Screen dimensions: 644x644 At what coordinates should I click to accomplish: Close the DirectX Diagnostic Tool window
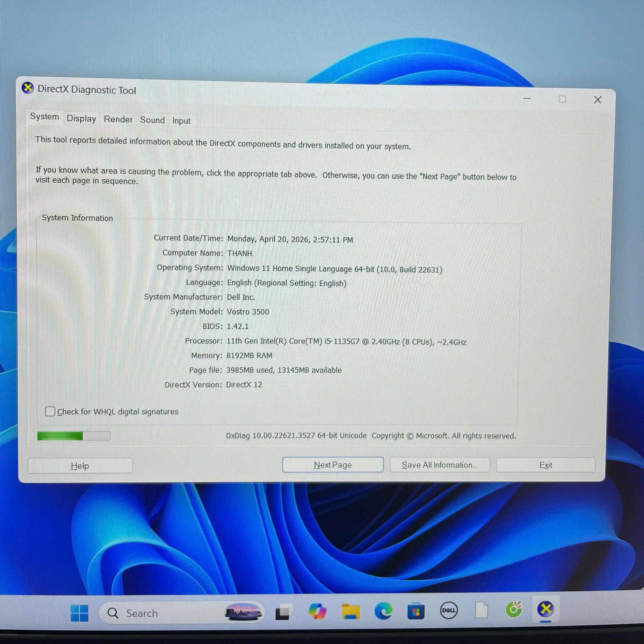coord(597,100)
